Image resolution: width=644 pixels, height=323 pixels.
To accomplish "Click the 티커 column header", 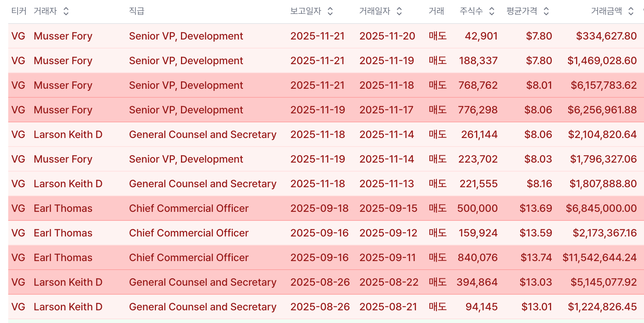I will (x=19, y=11).
